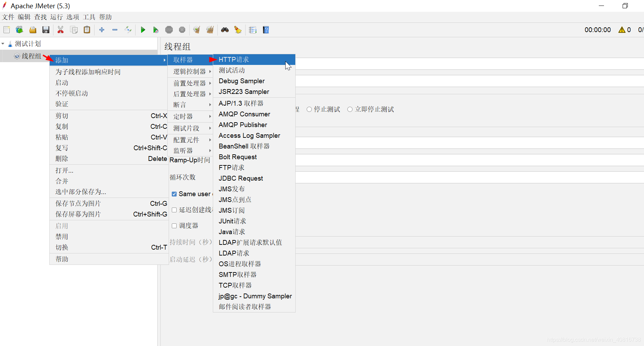Click the Toggle enable/disable toolbar icon
This screenshot has height=346, width=644.
tap(128, 30)
